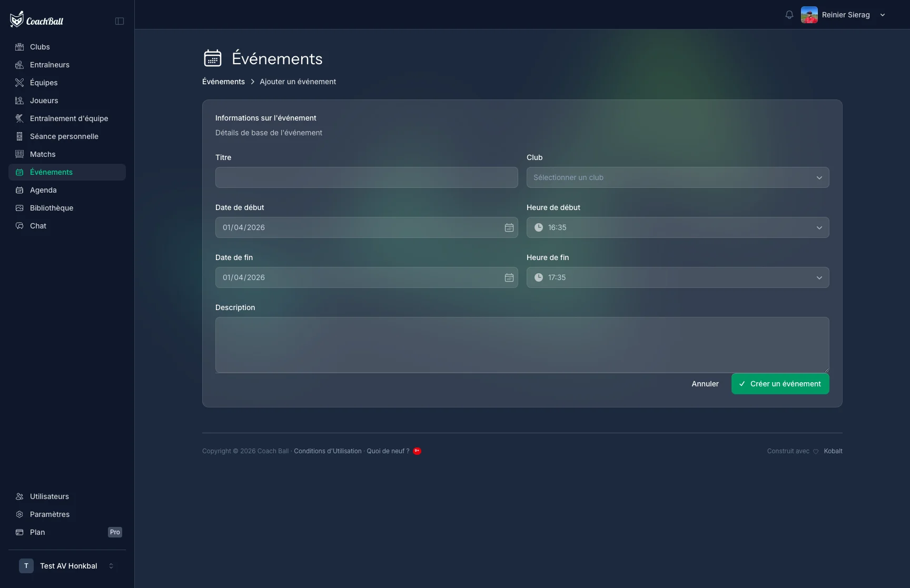Screen dimensions: 910x588
Task: Click the Clubs sidebar icon
Action: (19, 47)
